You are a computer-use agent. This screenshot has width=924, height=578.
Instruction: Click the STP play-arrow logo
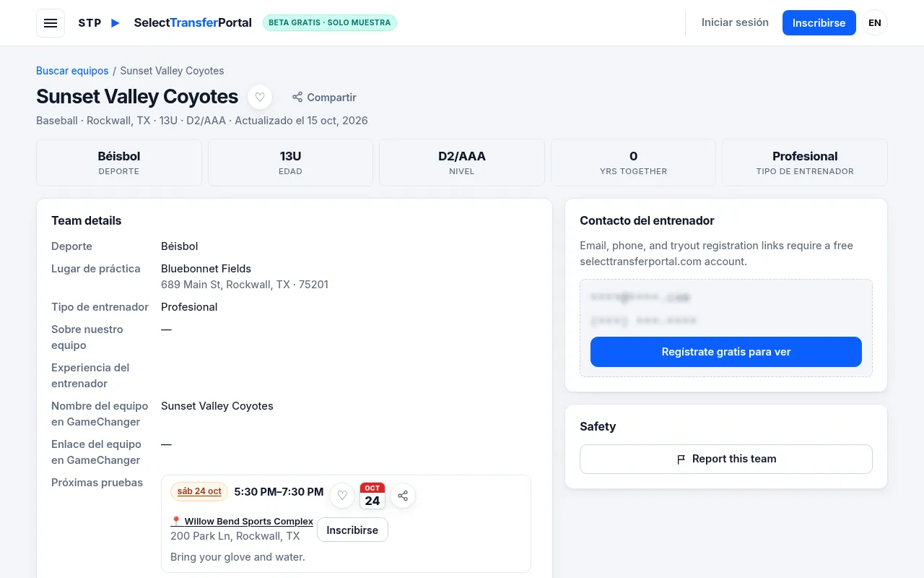click(x=100, y=23)
